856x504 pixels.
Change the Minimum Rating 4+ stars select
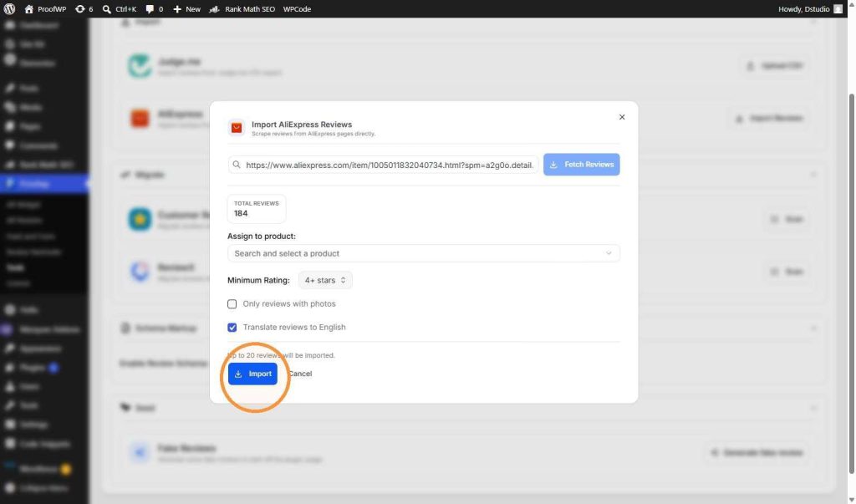(325, 280)
